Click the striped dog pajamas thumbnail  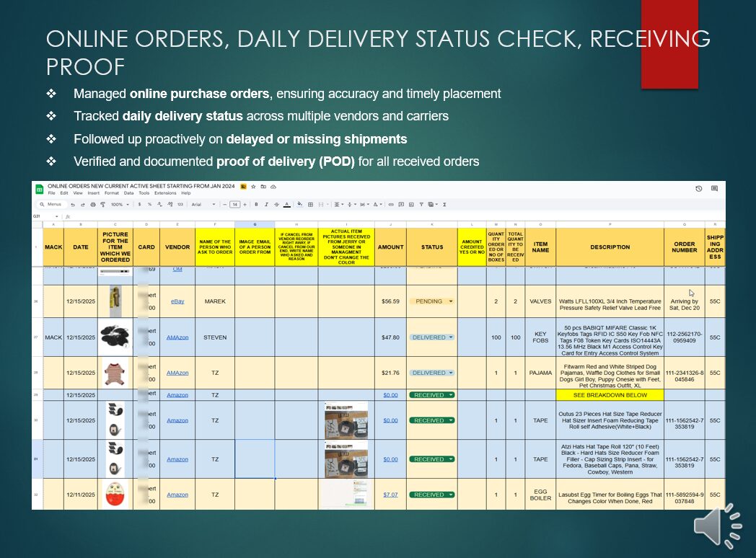click(115, 373)
